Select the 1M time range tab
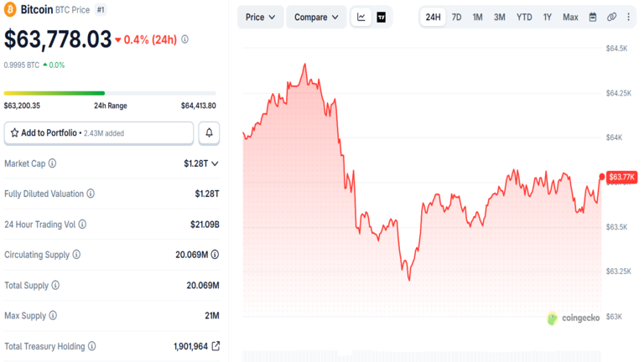This screenshot has width=644, height=362. click(x=477, y=17)
